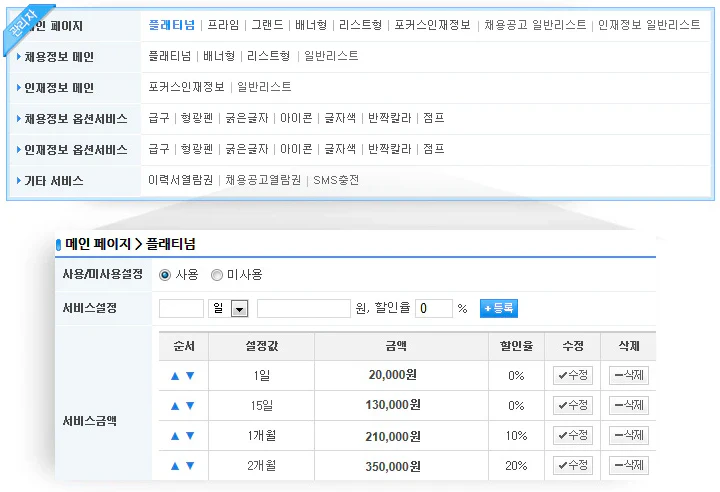The width and height of the screenshot is (720, 492).
Task: Move the 1개월 row down with blue arrow
Action: pos(190,436)
